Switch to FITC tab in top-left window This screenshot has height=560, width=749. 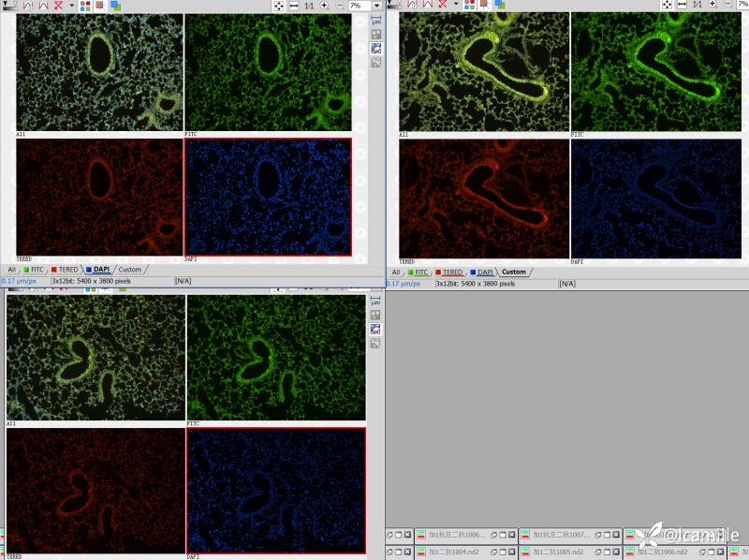pos(34,270)
